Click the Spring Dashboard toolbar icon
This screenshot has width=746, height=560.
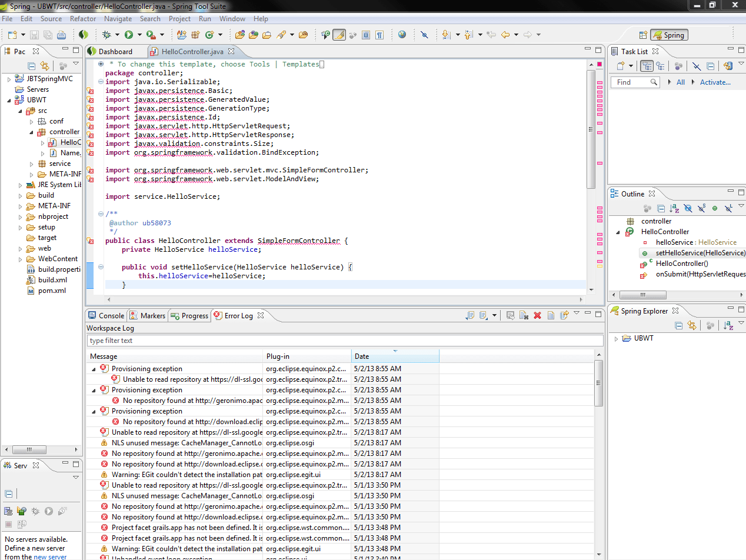[84, 35]
